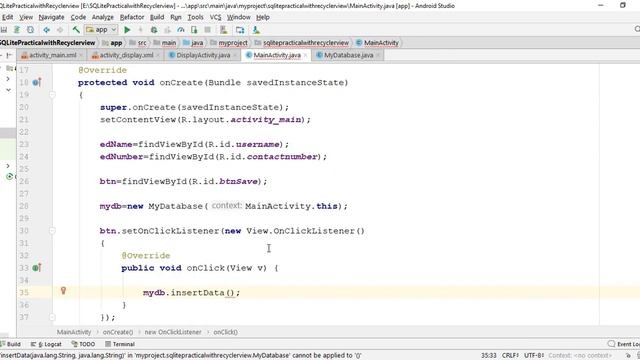Open the Window menu
This screenshot has width=640, height=360.
(x=238, y=17)
